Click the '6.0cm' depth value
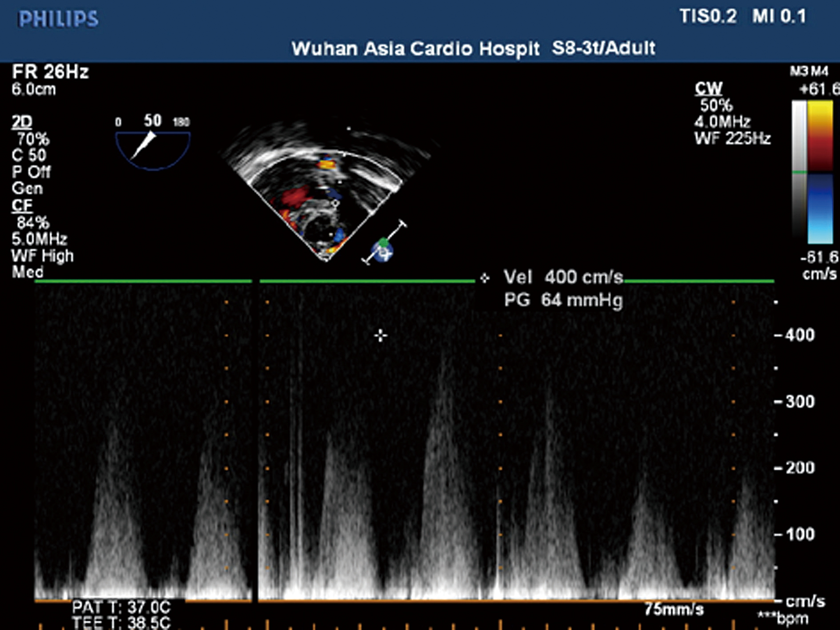 point(34,89)
